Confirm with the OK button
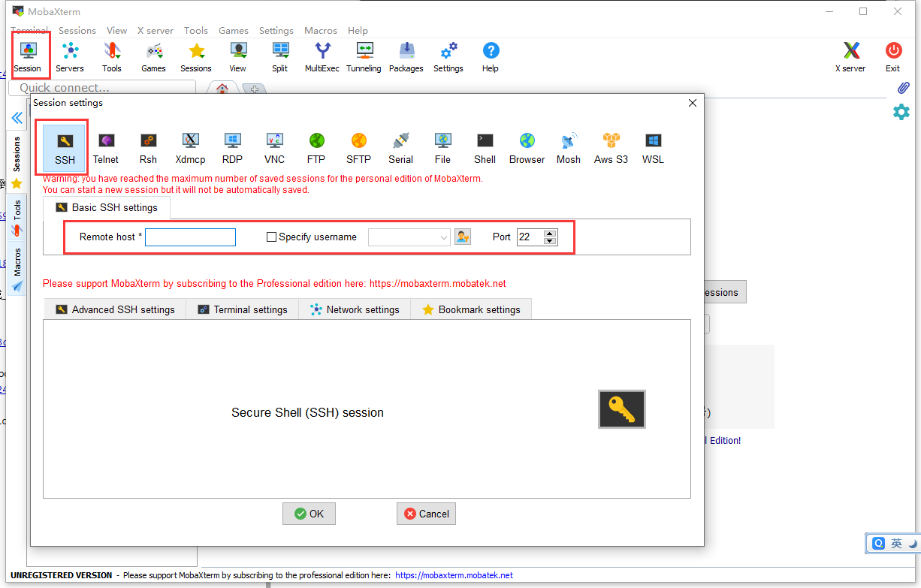This screenshot has width=921, height=588. [x=309, y=514]
